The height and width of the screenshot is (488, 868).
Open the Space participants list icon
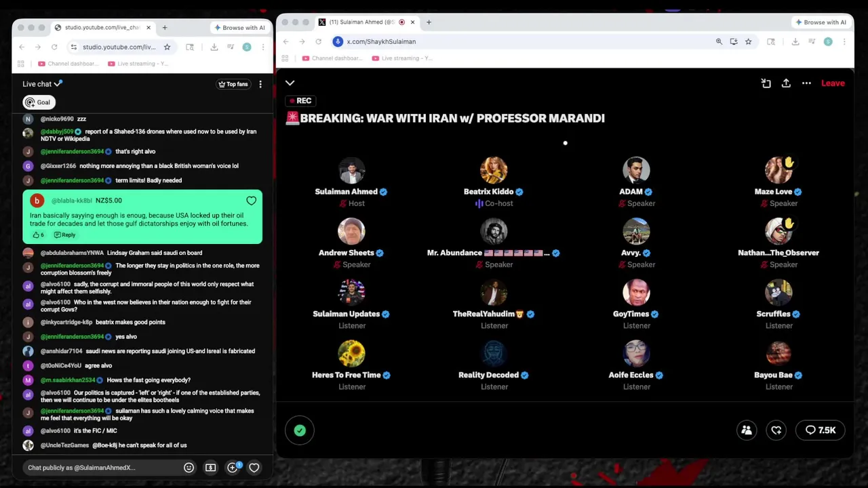[x=747, y=430]
